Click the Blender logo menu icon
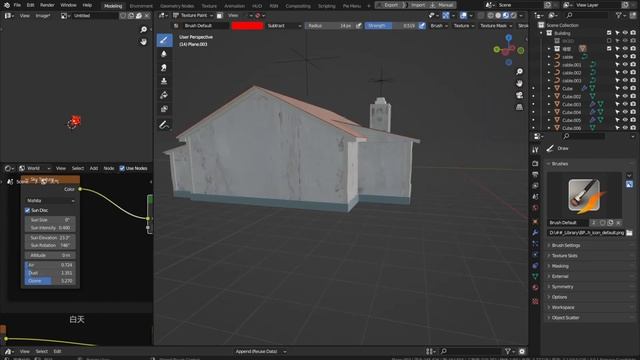640x360 pixels. [7, 5]
